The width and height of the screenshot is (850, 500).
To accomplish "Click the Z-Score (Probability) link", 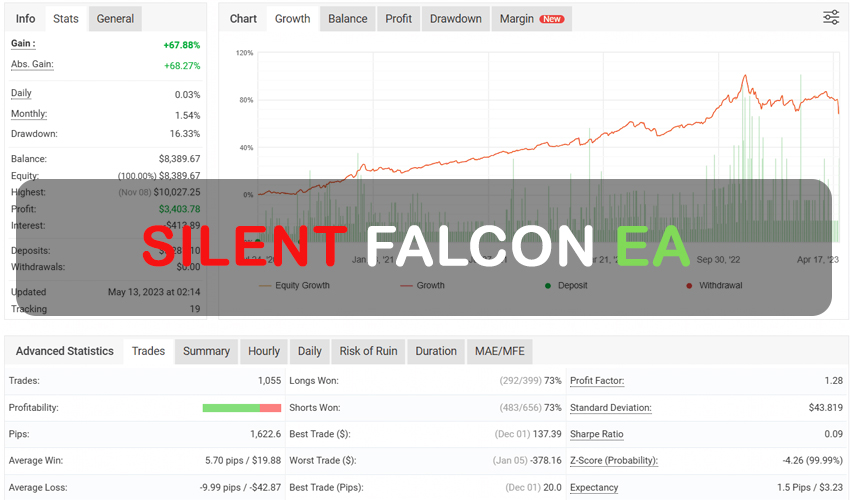I will tap(613, 461).
